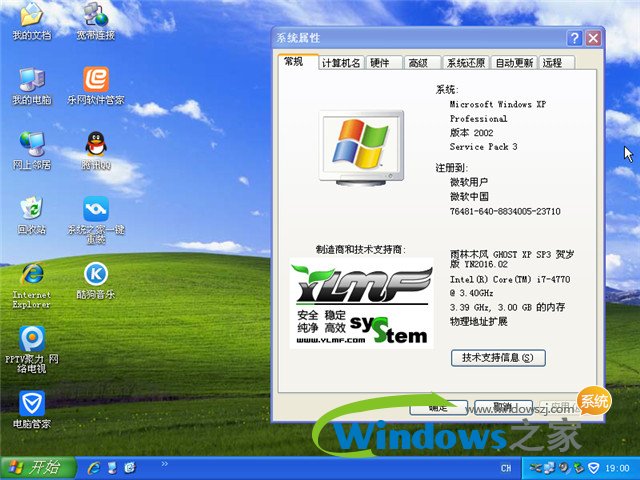Open the 宽带连接 desktop icon
The width and height of the screenshot is (640, 480).
96,20
